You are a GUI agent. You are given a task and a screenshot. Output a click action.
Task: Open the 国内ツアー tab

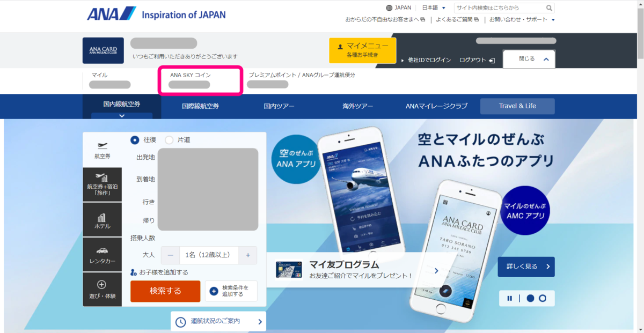[x=279, y=106]
